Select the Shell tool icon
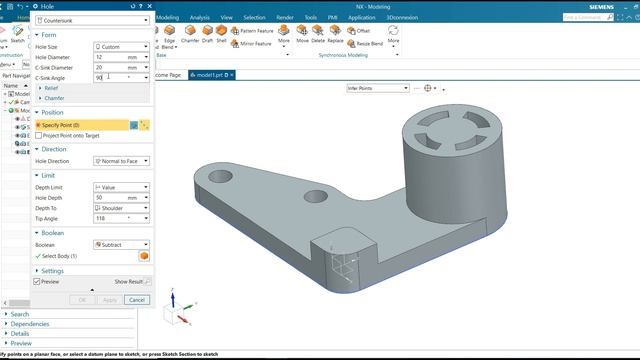Screen dimensions: 640x360 (221, 31)
